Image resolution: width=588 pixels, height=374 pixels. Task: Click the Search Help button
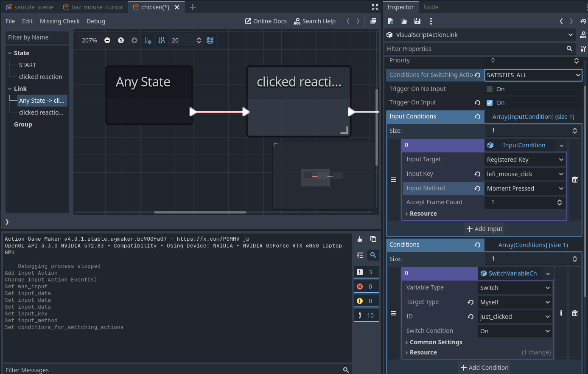tap(315, 21)
